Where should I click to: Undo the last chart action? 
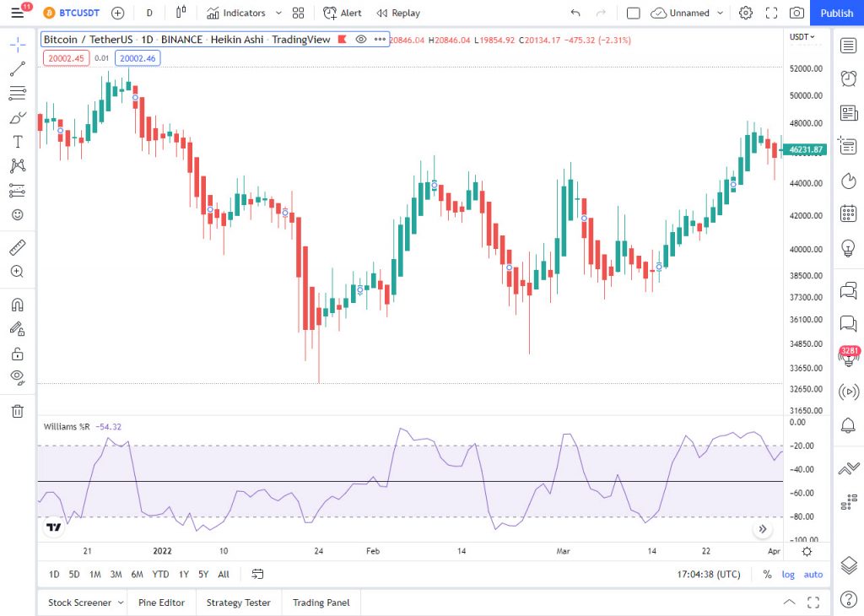click(x=575, y=13)
